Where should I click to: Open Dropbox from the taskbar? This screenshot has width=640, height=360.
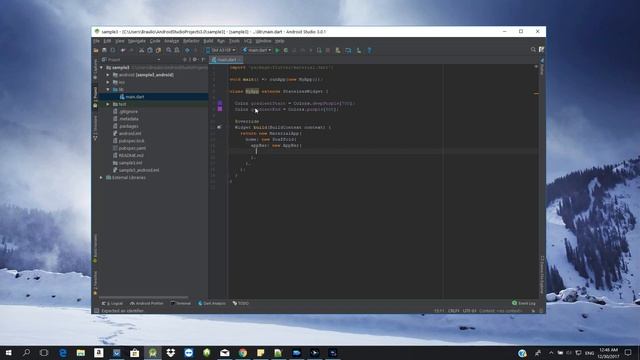click(171, 353)
